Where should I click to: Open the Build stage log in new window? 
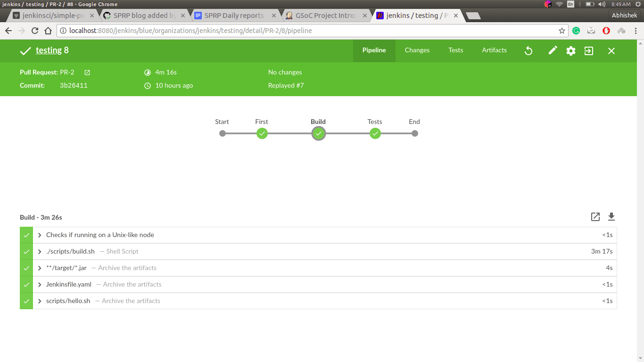(x=595, y=217)
